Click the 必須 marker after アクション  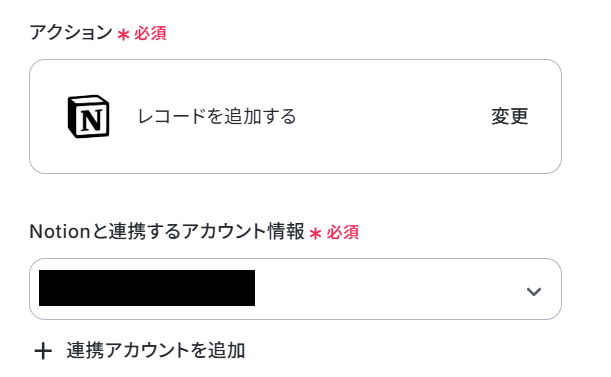(150, 33)
